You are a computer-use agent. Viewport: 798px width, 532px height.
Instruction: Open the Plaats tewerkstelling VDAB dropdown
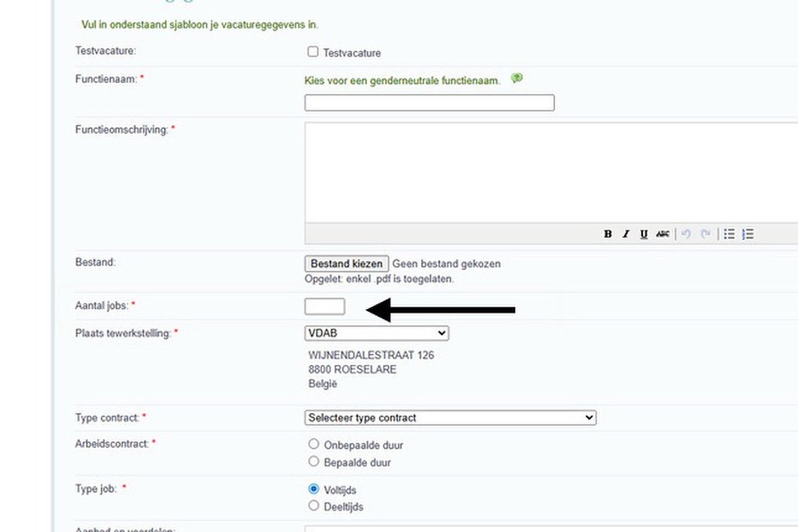376,333
